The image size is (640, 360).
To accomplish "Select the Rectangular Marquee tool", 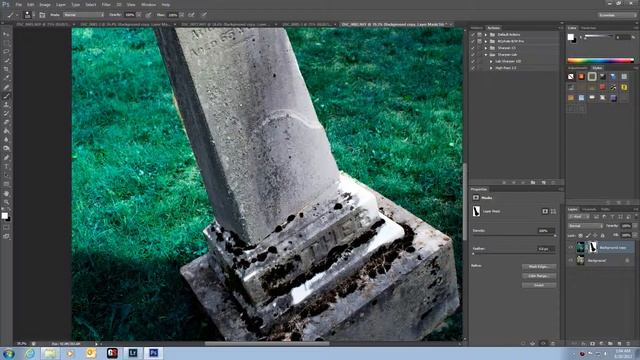I will 6,43.
